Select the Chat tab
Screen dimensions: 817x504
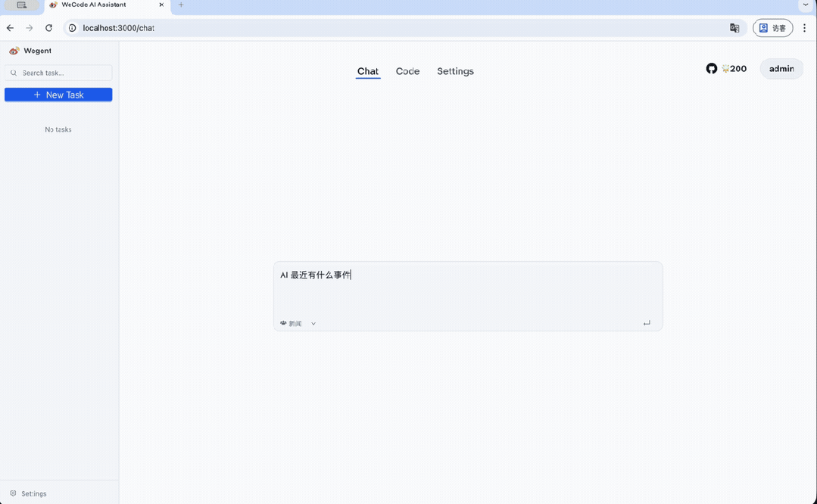pos(368,71)
